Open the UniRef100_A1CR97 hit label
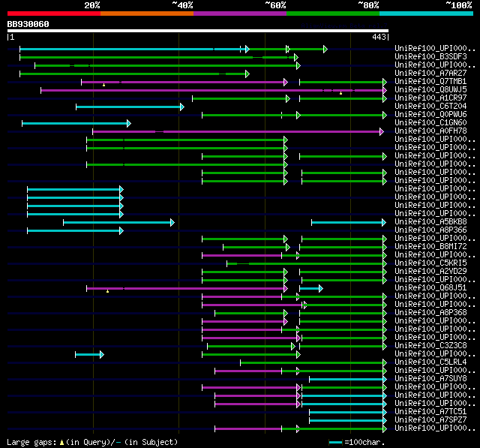This screenshot has height=448, width=480. click(430, 98)
